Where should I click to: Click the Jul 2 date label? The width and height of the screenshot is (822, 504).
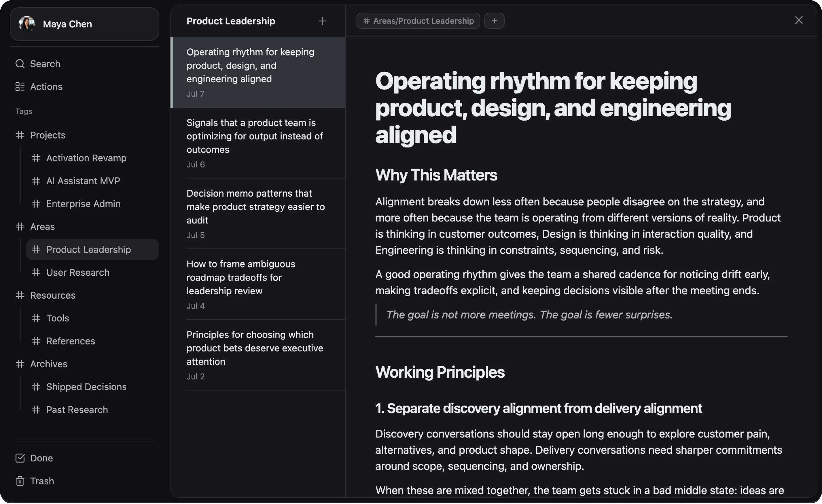(195, 377)
